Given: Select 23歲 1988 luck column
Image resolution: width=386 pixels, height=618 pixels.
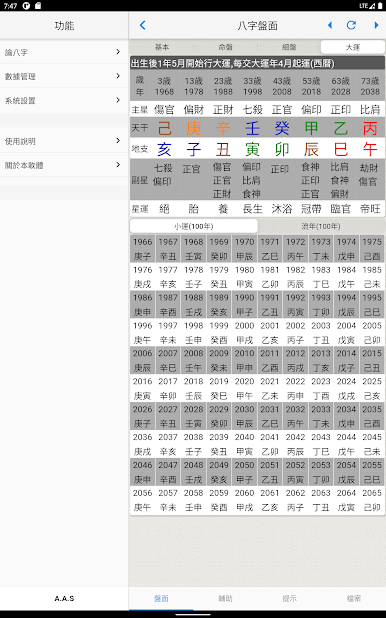Looking at the screenshot, I should point(223,86).
